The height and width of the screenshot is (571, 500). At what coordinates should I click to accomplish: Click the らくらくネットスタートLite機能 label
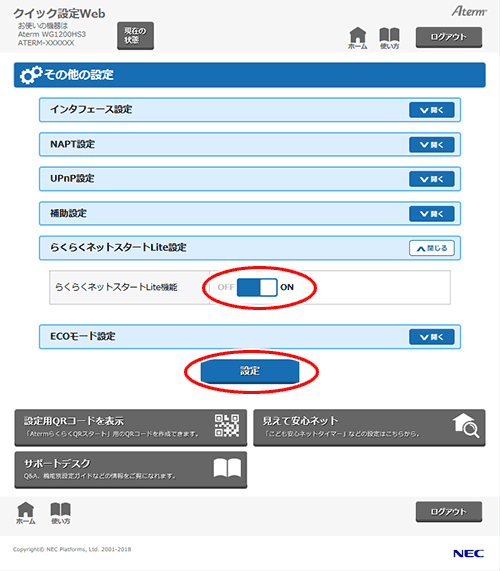(116, 287)
